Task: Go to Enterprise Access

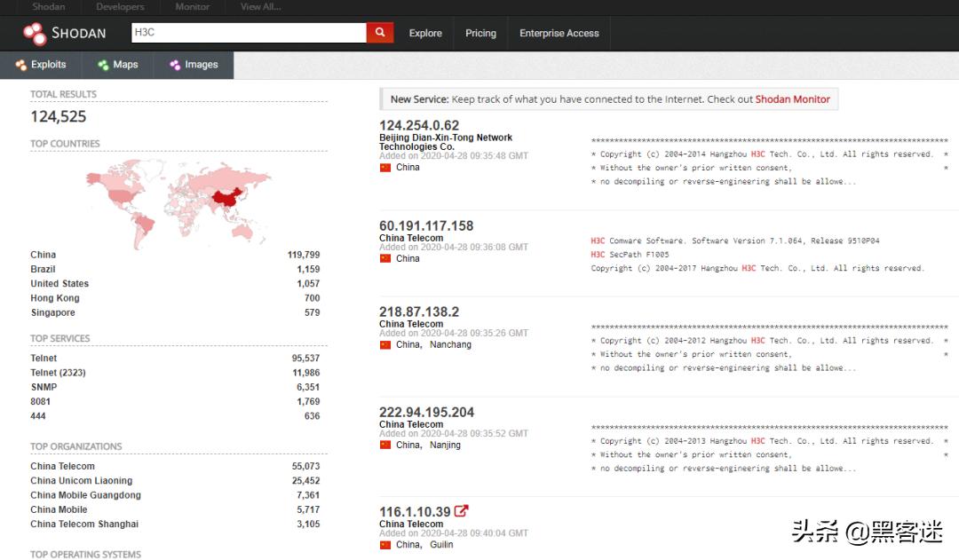Action: [x=559, y=34]
